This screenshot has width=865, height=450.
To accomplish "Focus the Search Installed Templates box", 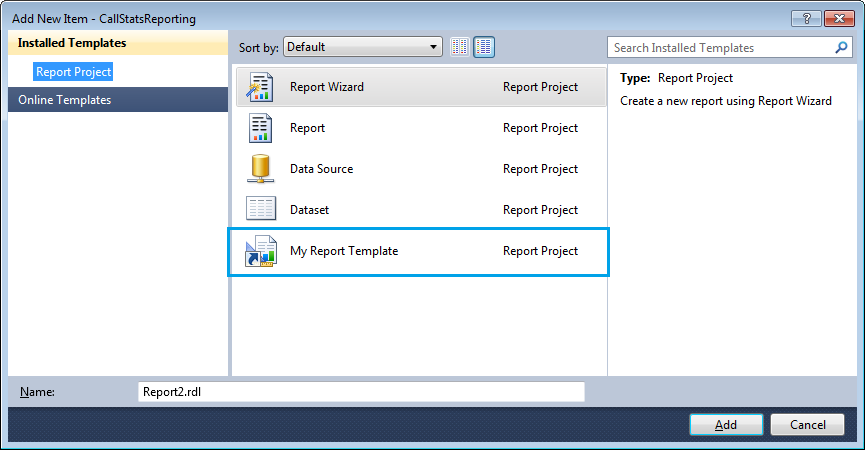I will point(720,47).
